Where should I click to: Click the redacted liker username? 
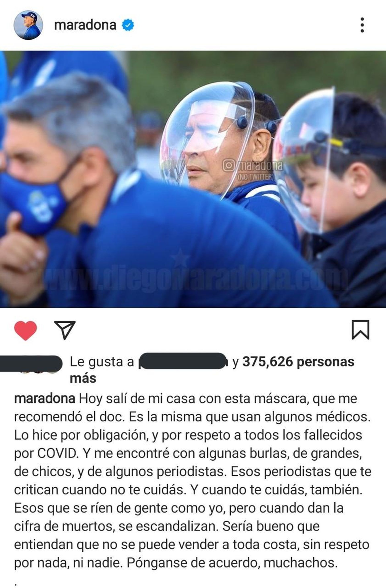pos(183,361)
